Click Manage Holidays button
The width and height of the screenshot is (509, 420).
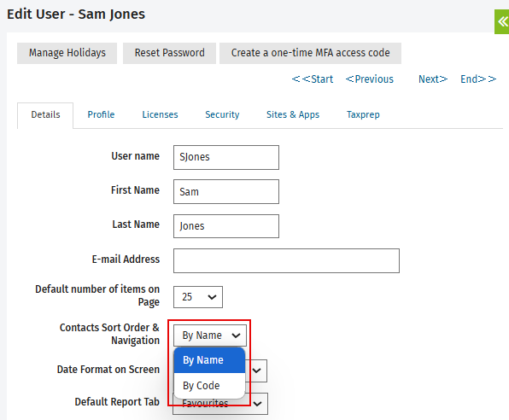click(x=67, y=53)
